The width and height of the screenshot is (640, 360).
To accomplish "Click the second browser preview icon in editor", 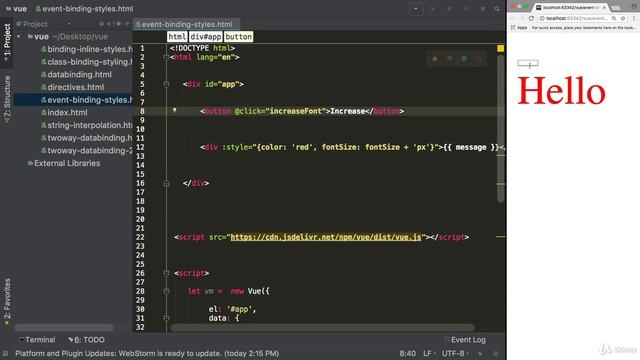I will (x=449, y=59).
